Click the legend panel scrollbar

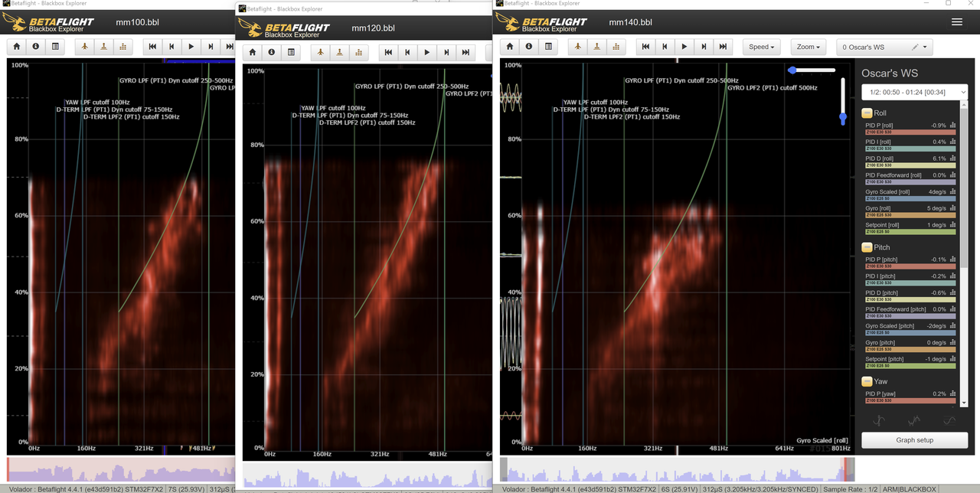(x=965, y=188)
